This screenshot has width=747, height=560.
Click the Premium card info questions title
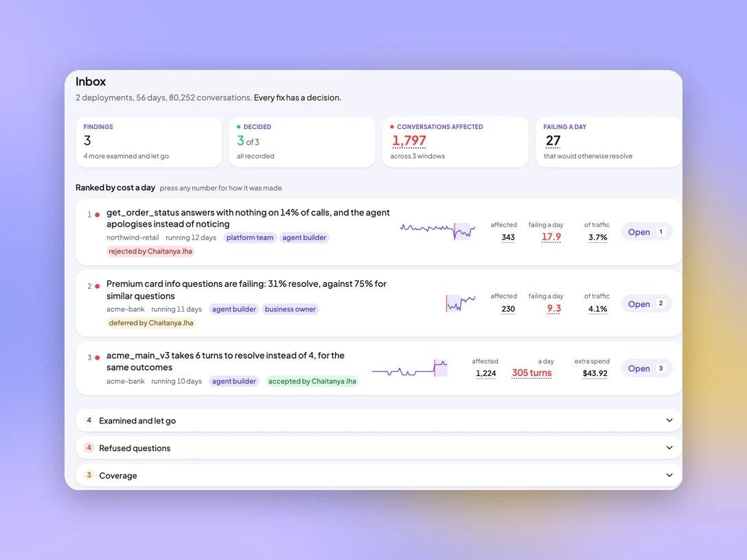point(246,290)
